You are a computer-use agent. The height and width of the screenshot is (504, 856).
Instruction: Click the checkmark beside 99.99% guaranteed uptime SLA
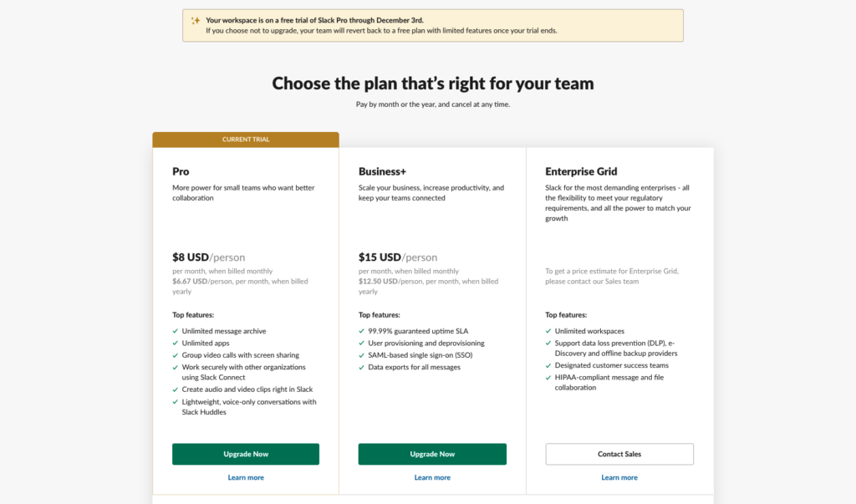click(359, 331)
